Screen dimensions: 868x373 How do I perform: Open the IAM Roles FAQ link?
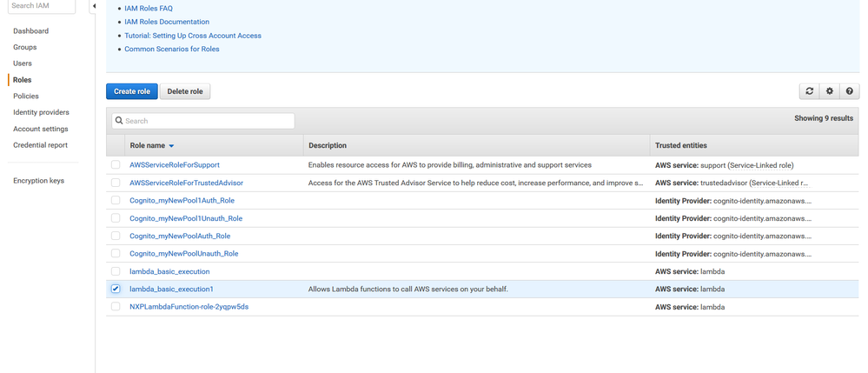pos(149,8)
